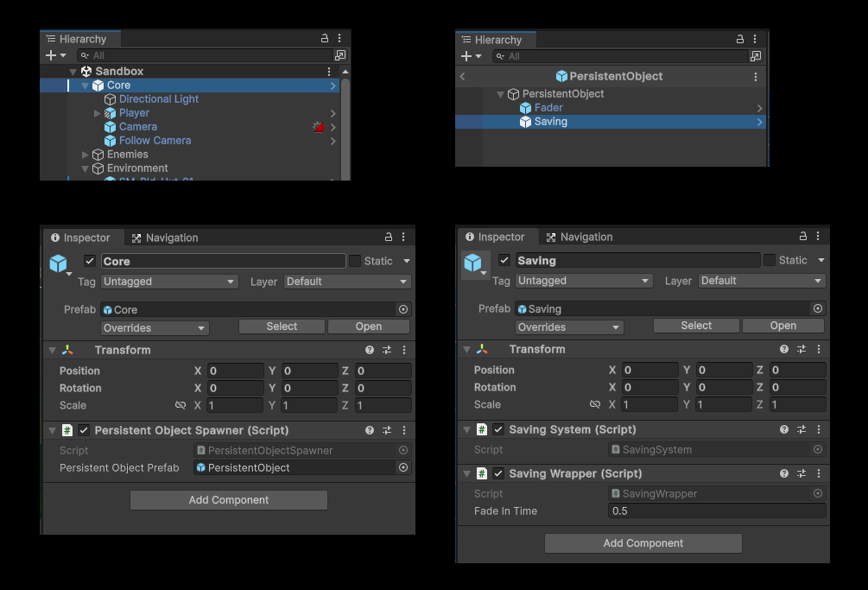868x590 pixels.
Task: Expand the Player item in Hierarchy
Action: coord(98,113)
